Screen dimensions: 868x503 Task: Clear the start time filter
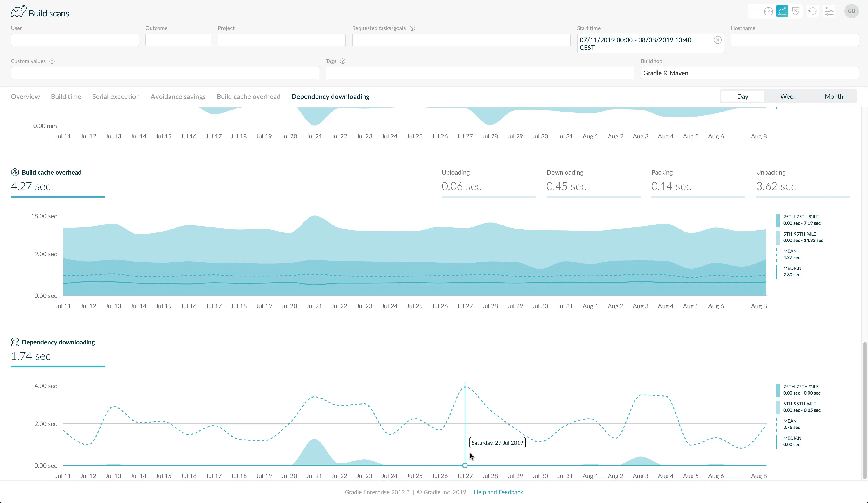click(717, 40)
